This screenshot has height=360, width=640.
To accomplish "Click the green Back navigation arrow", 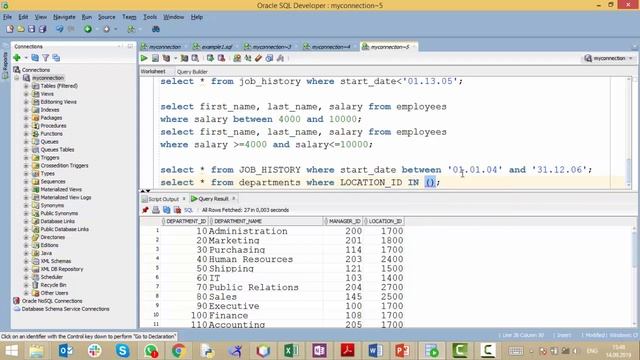I will pyautogui.click(x=88, y=29).
